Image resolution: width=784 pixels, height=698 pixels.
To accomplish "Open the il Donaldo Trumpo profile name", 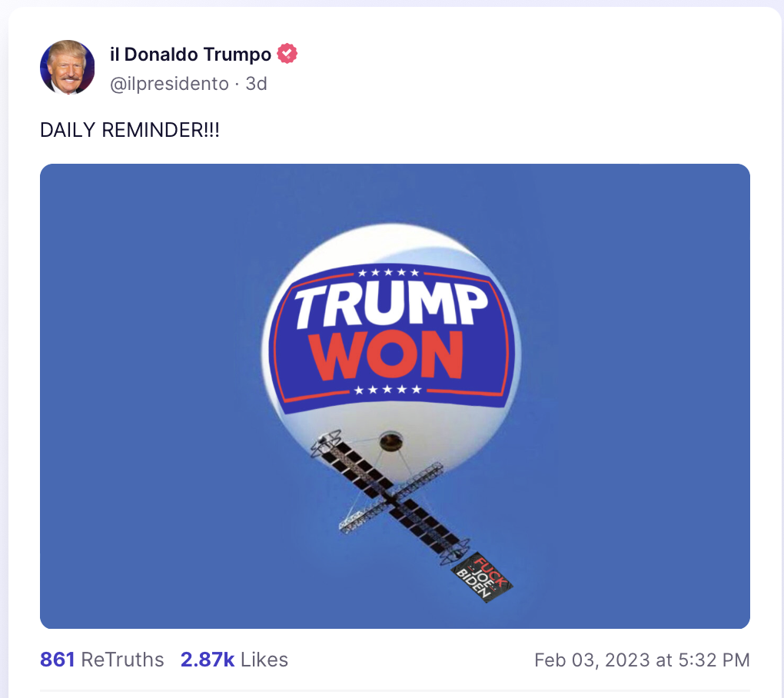I will coord(191,55).
